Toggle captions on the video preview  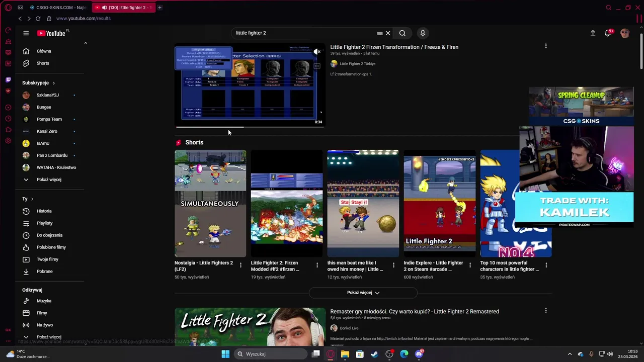pos(317,66)
